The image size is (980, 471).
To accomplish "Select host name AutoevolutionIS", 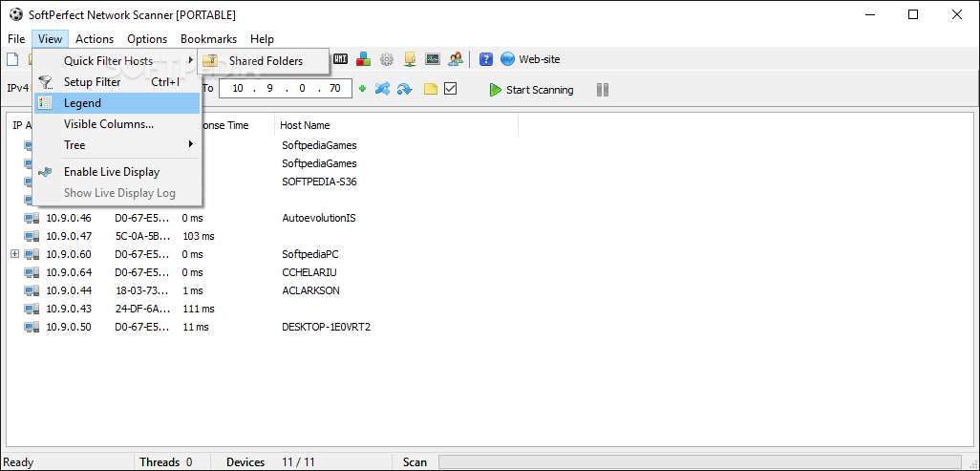I will [319, 218].
